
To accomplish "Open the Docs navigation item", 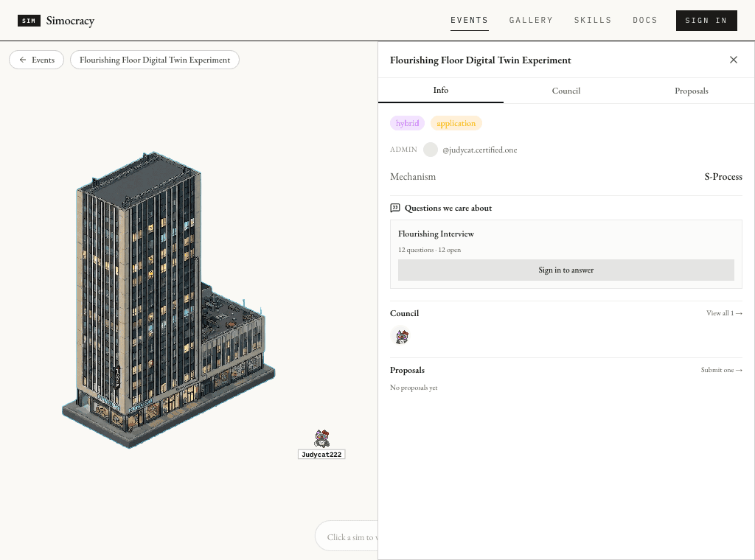I will 644,20.
